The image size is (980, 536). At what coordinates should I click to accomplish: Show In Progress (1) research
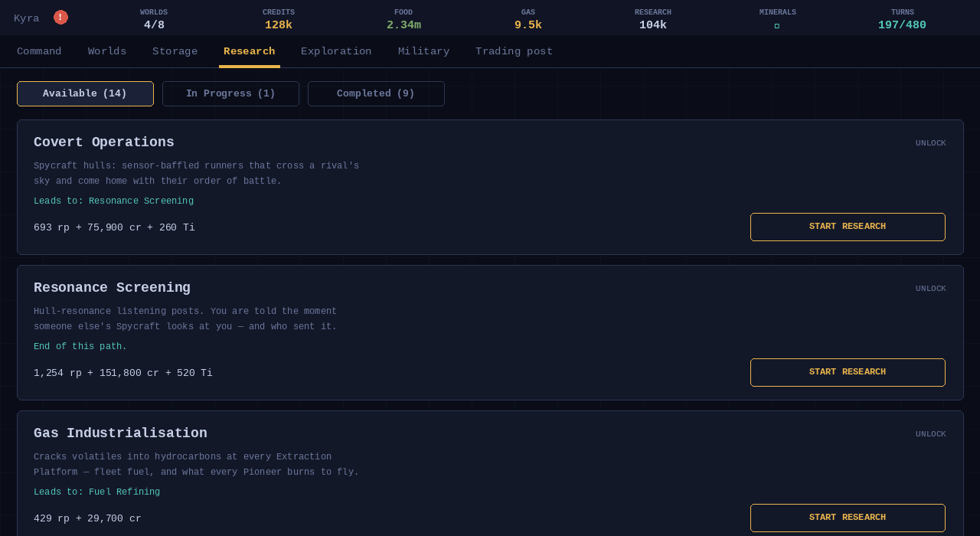[230, 94]
